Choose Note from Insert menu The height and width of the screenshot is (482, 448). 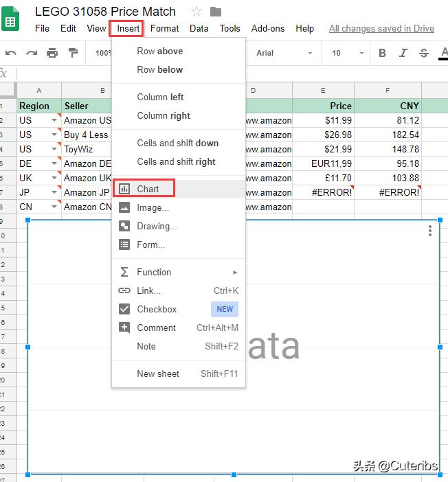pos(179,347)
